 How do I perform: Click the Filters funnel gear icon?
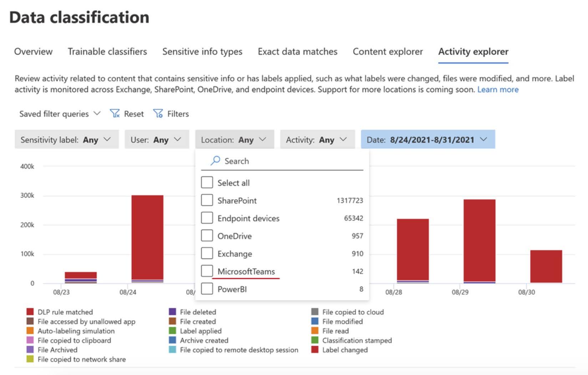click(x=158, y=114)
